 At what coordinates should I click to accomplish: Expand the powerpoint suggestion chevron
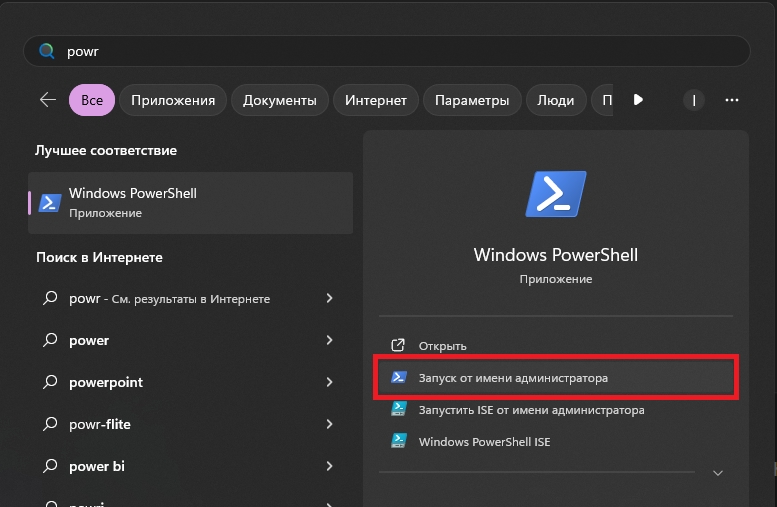(x=329, y=382)
